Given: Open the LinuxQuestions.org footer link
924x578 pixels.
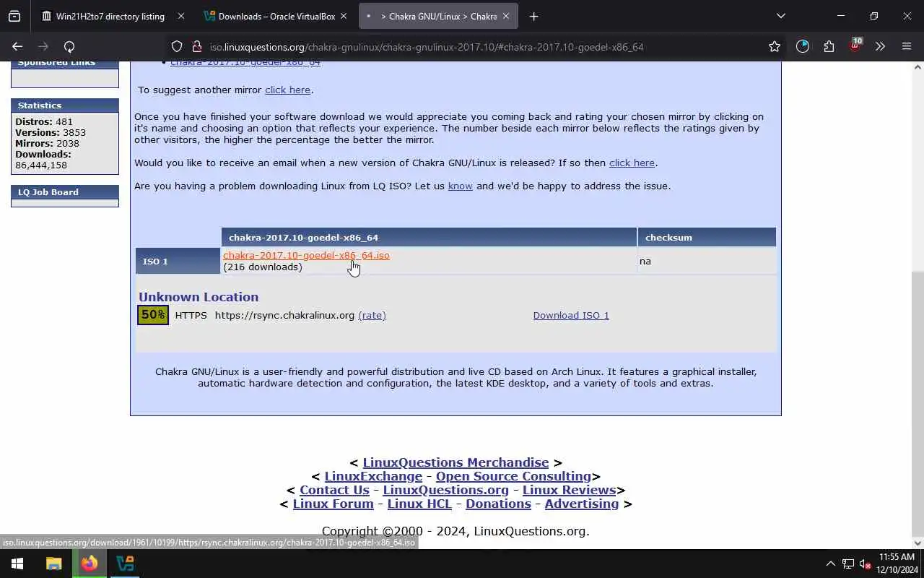Looking at the screenshot, I should [x=445, y=490].
